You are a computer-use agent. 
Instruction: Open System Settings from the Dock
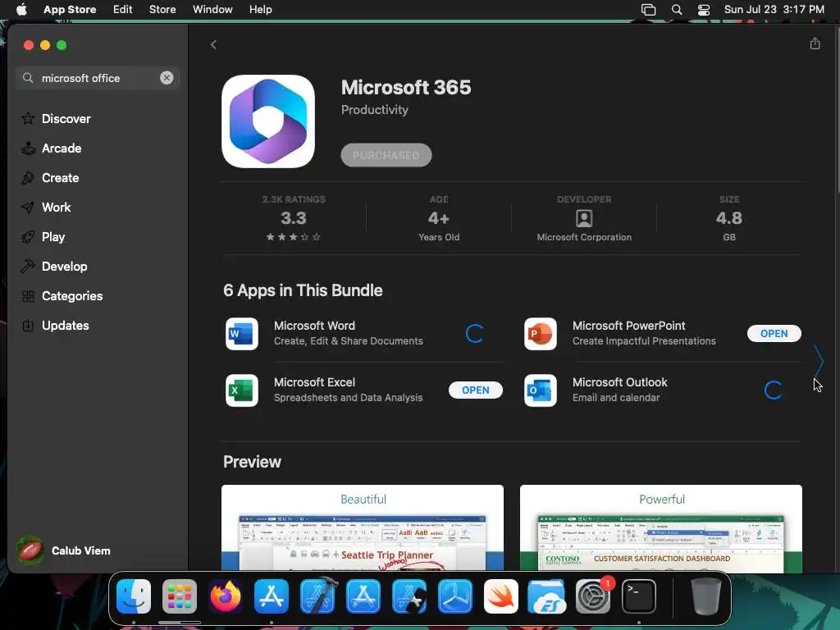coord(593,596)
